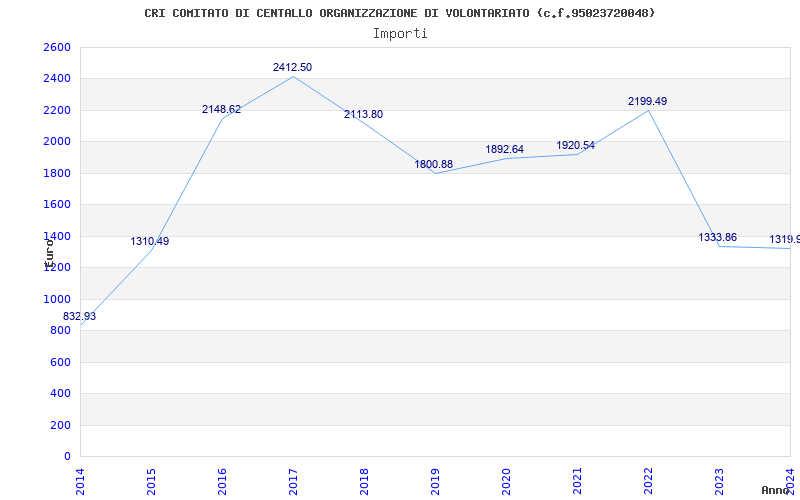
Task: Click the y-axis value 2400
Action: click(x=57, y=79)
